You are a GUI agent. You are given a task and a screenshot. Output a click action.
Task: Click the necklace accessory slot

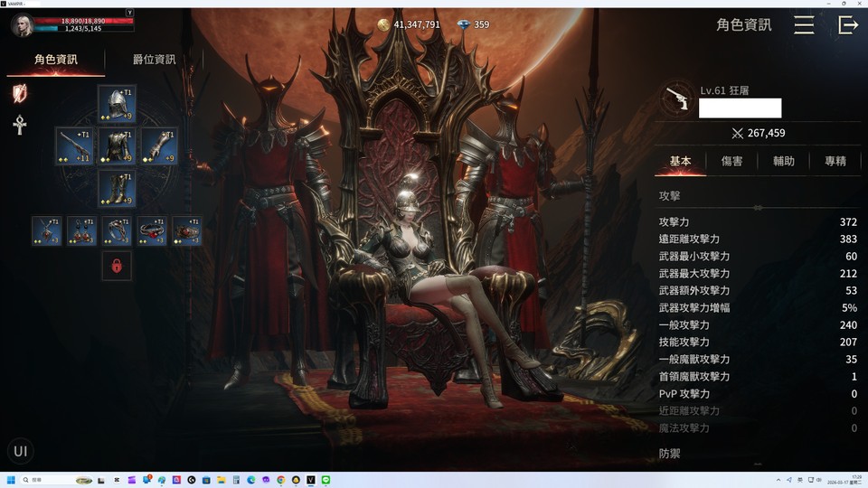coord(47,231)
